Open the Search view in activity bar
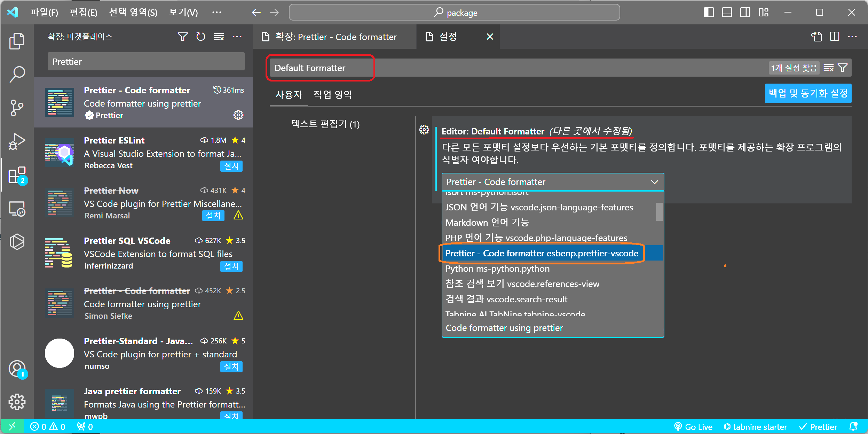This screenshot has width=868, height=434. (17, 74)
